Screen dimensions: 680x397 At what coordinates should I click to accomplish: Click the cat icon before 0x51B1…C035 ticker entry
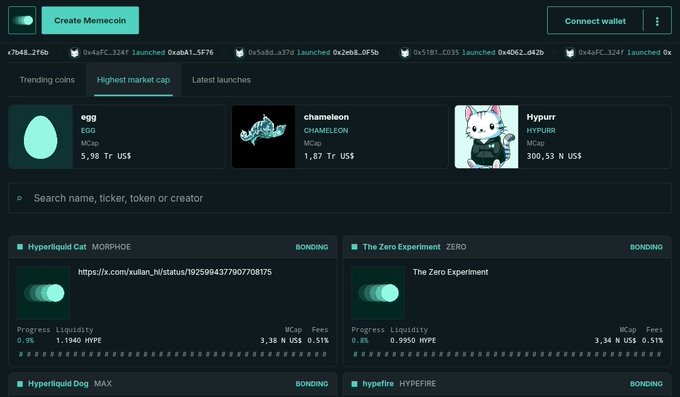click(405, 52)
